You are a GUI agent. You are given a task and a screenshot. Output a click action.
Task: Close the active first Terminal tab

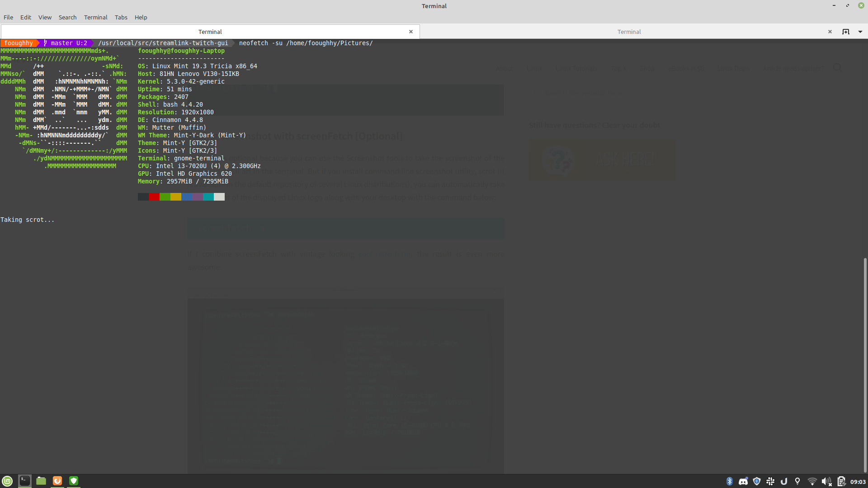pos(411,32)
